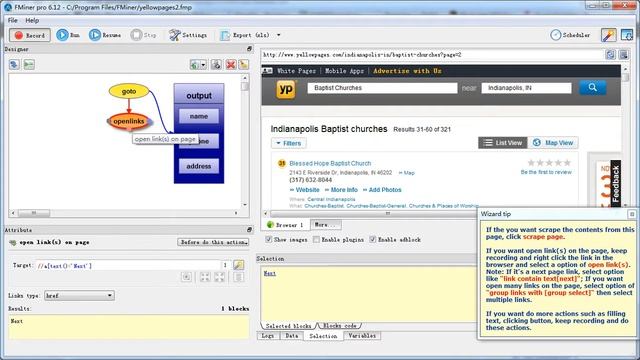
Task: Click the Indianapolis, IN location field
Action: (x=527, y=88)
